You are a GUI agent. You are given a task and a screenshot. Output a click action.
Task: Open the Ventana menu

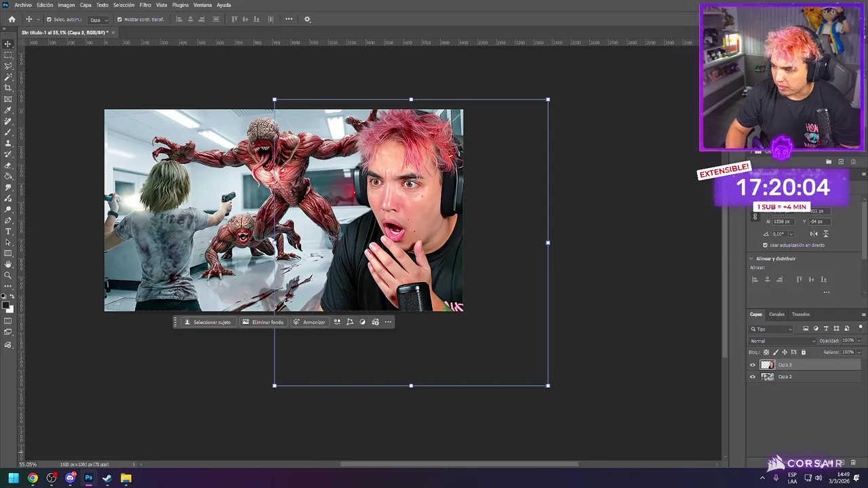click(x=202, y=5)
